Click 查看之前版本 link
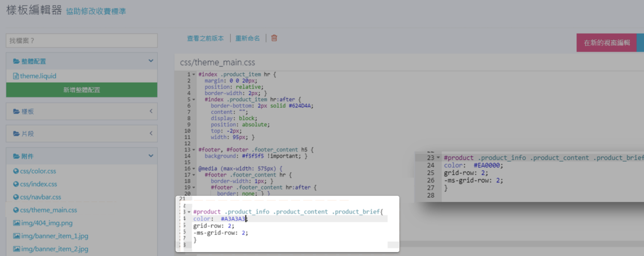The width and height of the screenshot is (644, 256). (x=205, y=38)
